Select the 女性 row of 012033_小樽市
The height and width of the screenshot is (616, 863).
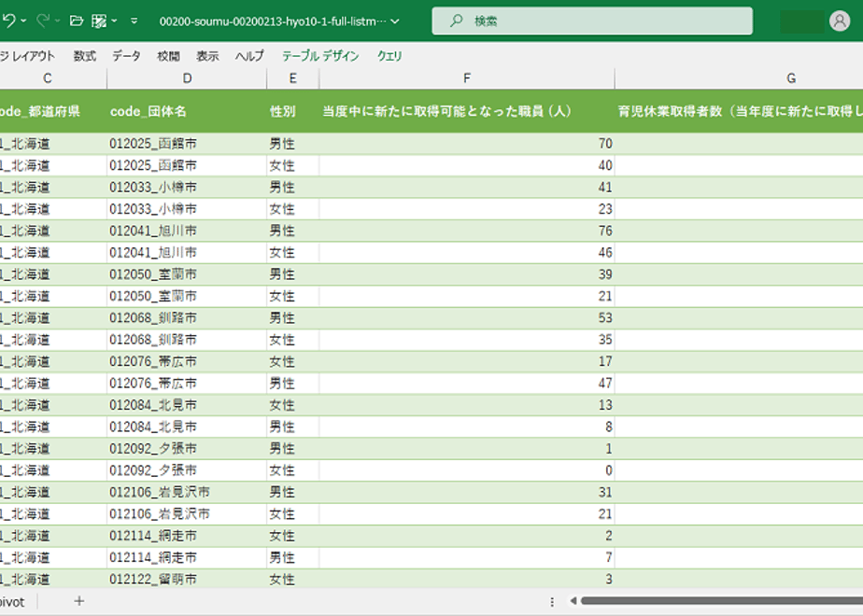pos(431,209)
